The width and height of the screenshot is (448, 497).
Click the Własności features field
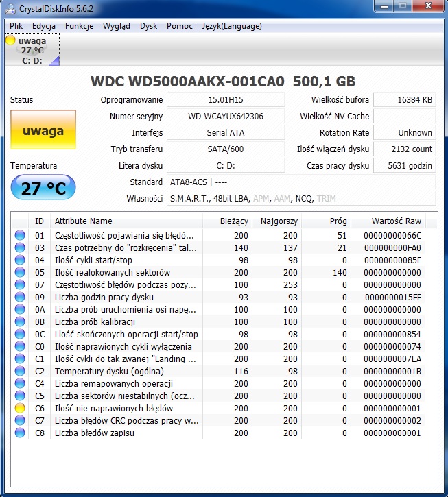(301, 199)
